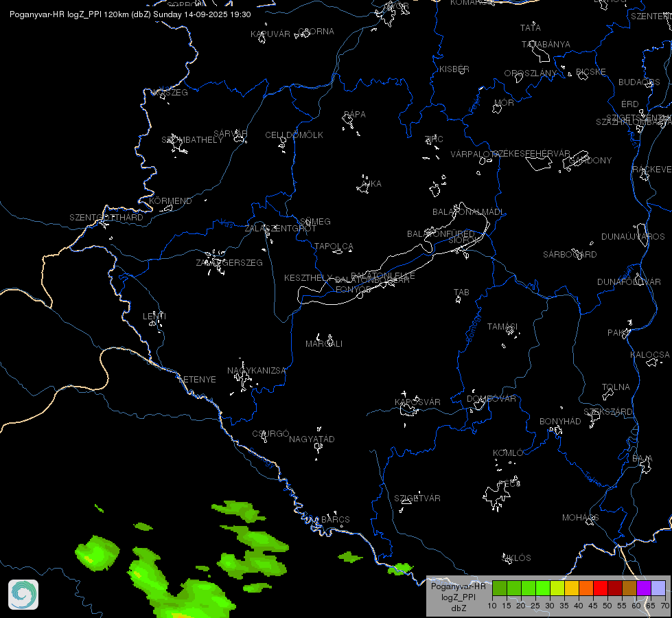The height and width of the screenshot is (618, 672).
Task: Click the LENTI town label
Action: (x=154, y=317)
